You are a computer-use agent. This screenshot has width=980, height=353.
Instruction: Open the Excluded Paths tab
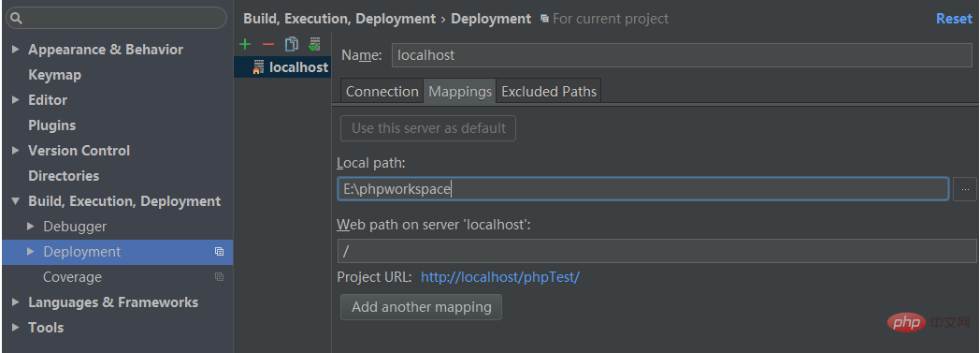tap(549, 92)
